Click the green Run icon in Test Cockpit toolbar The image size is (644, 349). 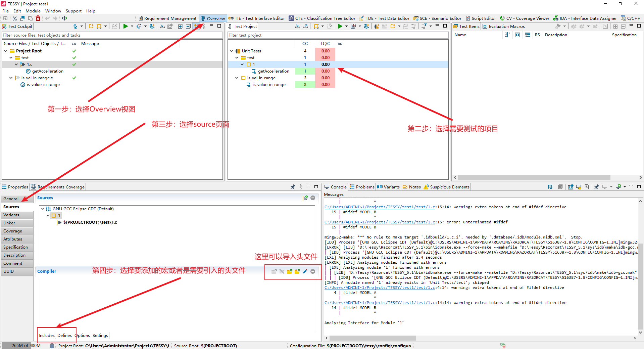[126, 26]
